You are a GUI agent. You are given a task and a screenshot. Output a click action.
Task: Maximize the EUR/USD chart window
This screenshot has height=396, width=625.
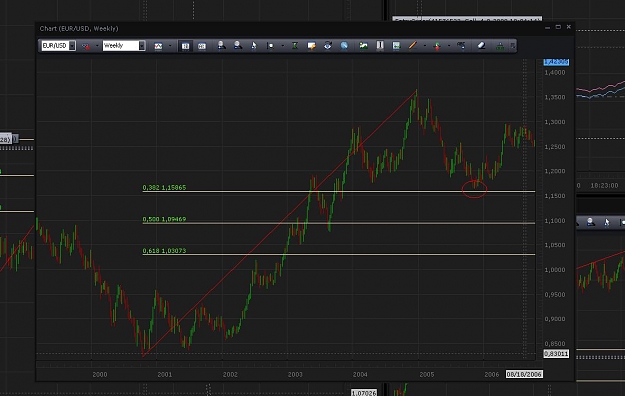click(558, 27)
